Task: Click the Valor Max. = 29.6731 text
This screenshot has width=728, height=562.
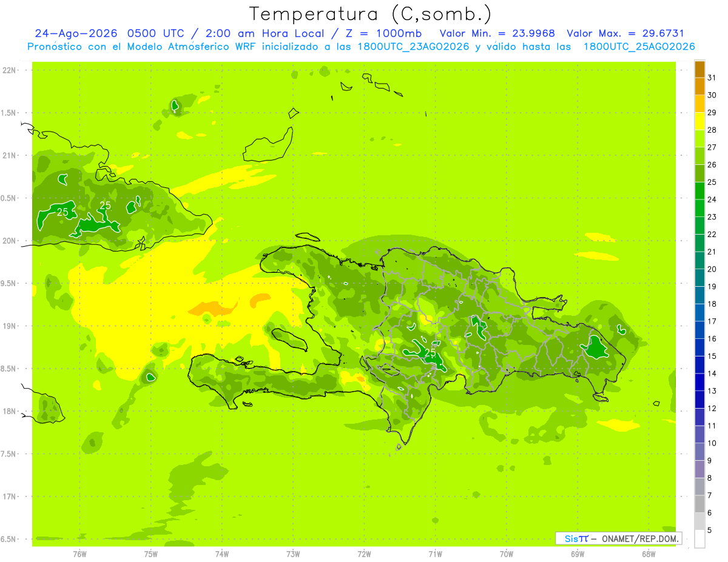Action: point(625,33)
